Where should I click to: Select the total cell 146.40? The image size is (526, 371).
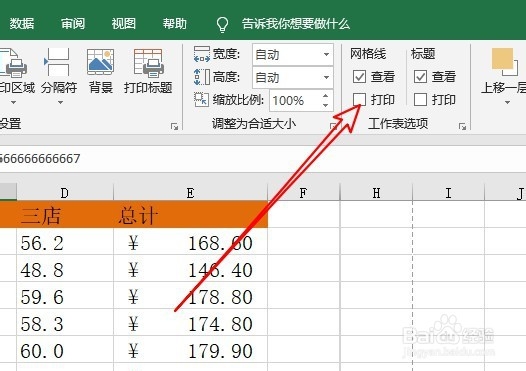191,269
